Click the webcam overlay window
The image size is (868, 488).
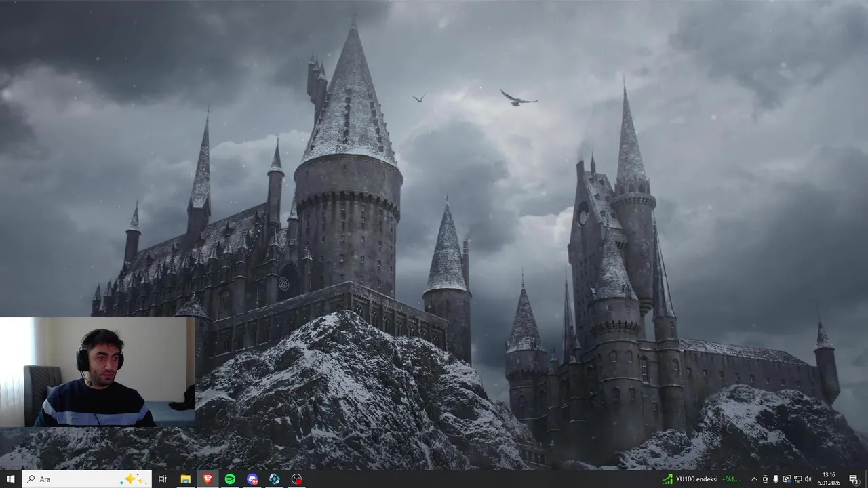click(x=98, y=371)
